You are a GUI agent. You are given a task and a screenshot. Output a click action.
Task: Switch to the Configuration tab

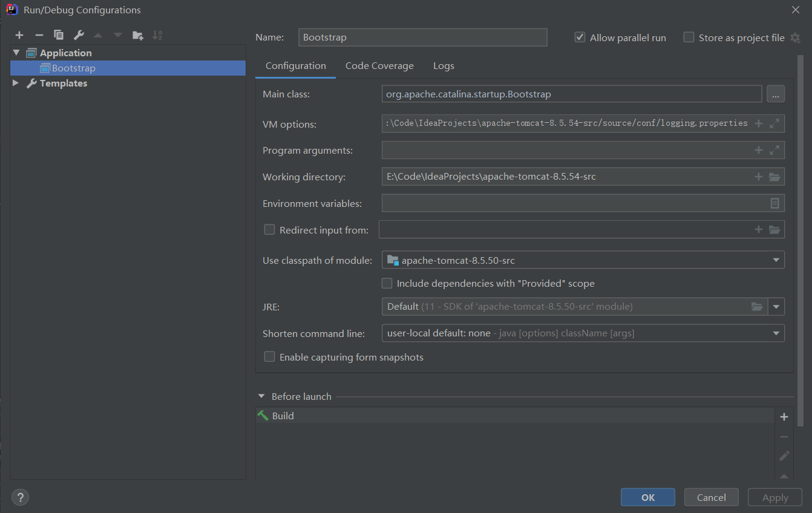pos(296,65)
